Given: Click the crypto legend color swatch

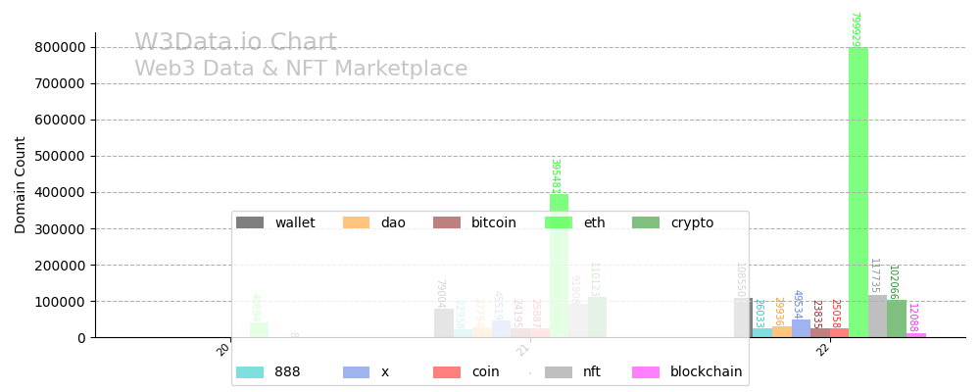Looking at the screenshot, I should pos(646,222).
